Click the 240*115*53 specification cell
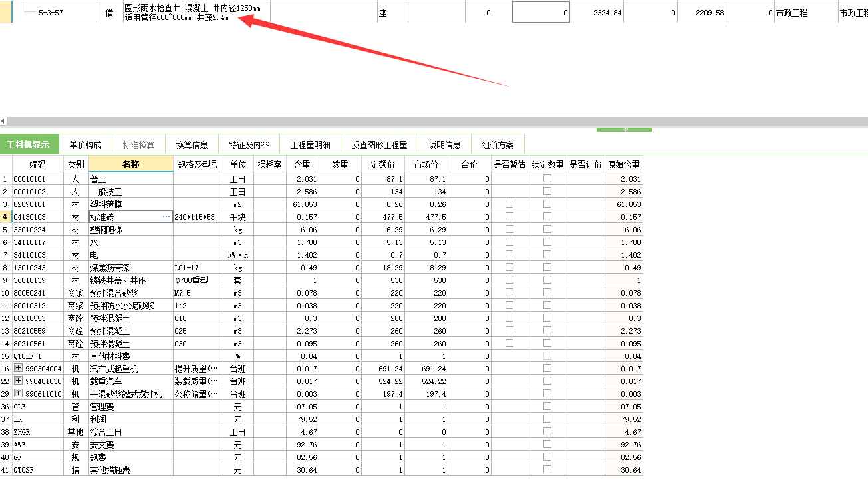Viewport: 868px width, 480px height. [198, 217]
